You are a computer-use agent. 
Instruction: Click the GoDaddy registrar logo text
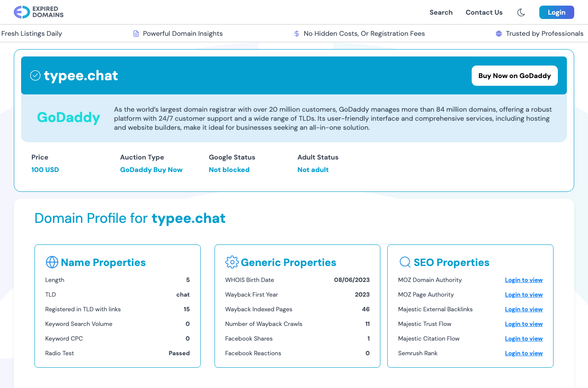tap(68, 117)
